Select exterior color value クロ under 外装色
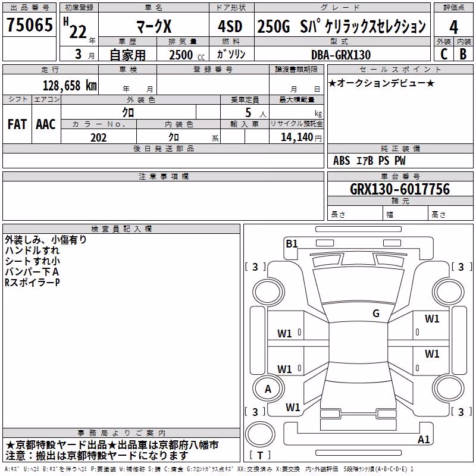The height and width of the screenshot is (476, 476). pyautogui.click(x=128, y=112)
